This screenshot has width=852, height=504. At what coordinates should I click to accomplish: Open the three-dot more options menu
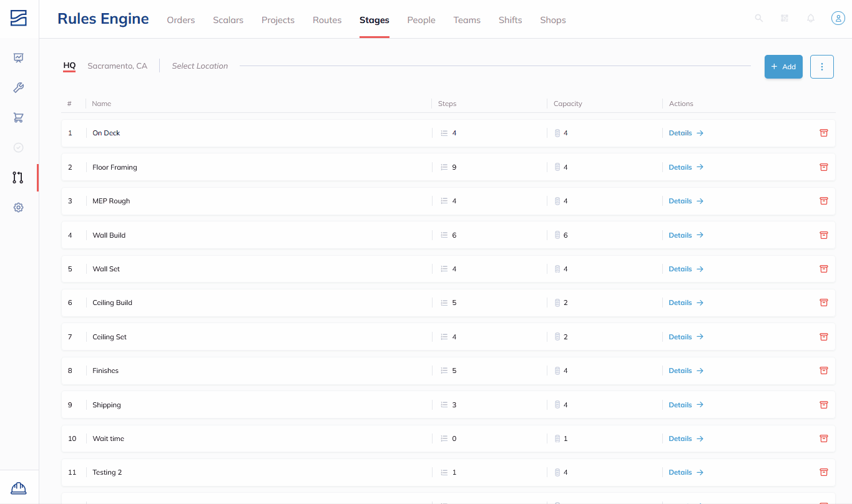pyautogui.click(x=822, y=67)
